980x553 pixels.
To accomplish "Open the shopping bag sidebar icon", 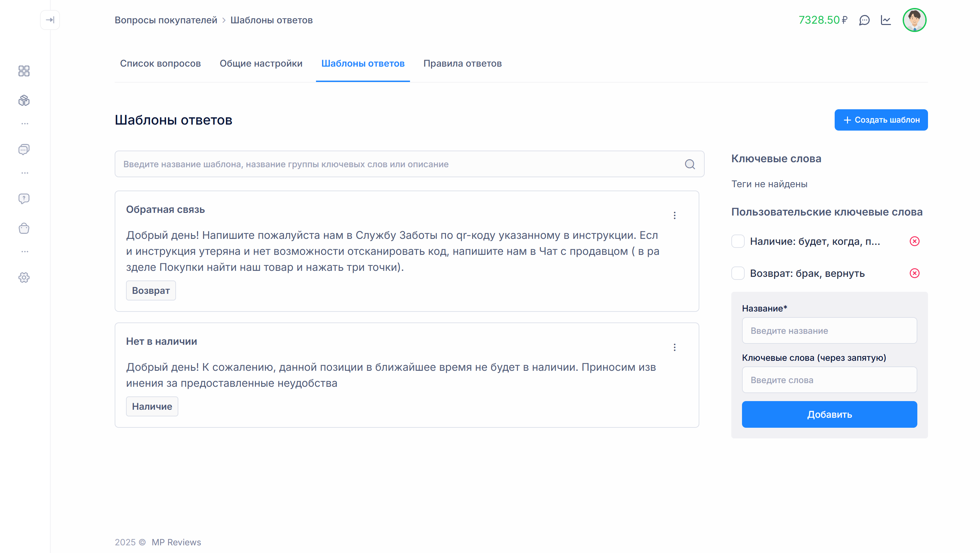I will click(24, 228).
